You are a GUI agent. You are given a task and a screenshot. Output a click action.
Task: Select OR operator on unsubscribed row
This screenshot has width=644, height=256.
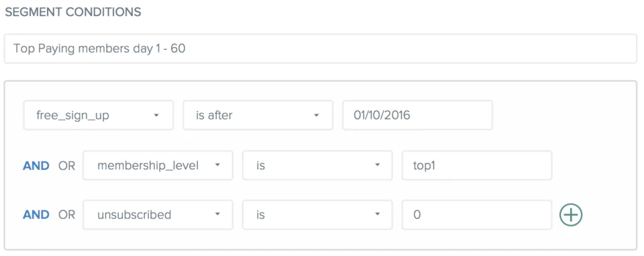pos(67,214)
